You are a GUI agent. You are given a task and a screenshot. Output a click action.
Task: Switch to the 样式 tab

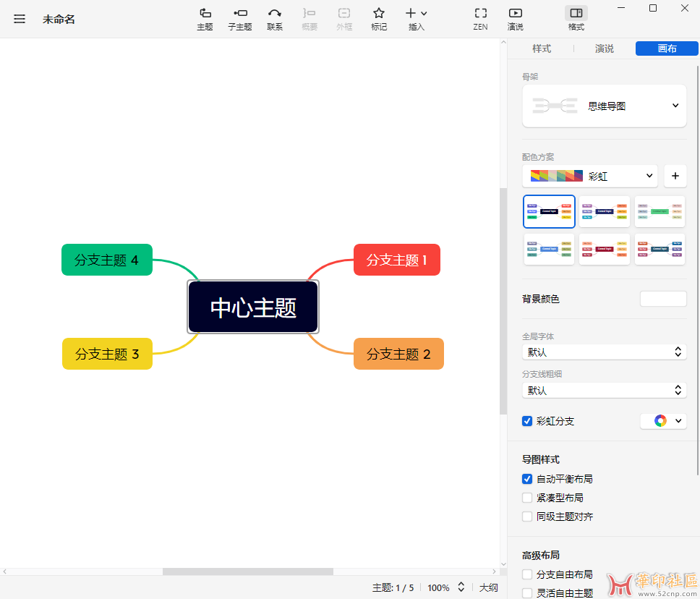542,48
